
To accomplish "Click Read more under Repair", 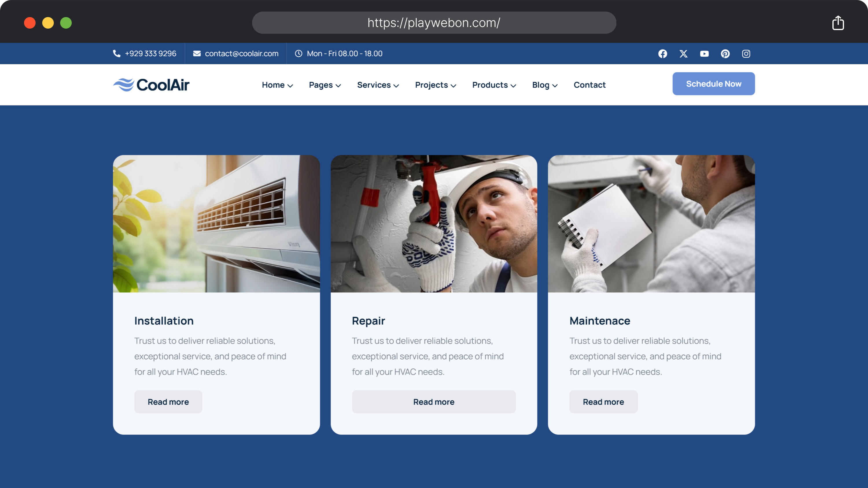I will [x=434, y=402].
